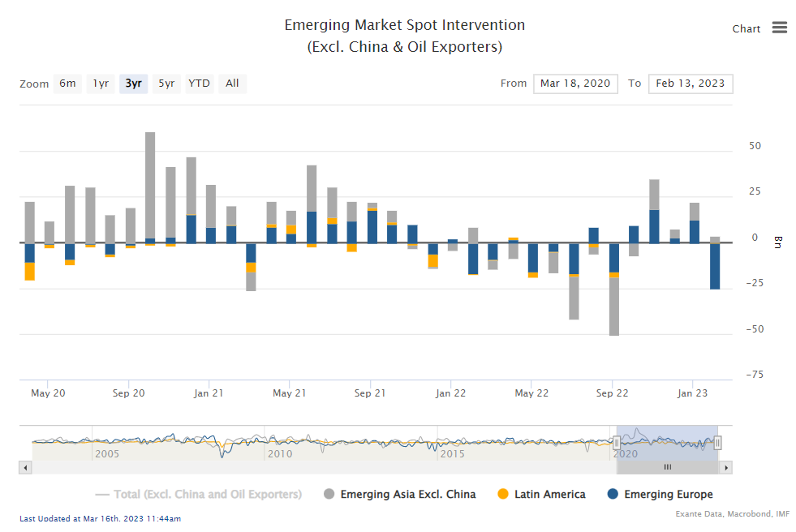Click the line icon beside Total legend entry
The width and height of the screenshot is (796, 532).
pyautogui.click(x=102, y=494)
